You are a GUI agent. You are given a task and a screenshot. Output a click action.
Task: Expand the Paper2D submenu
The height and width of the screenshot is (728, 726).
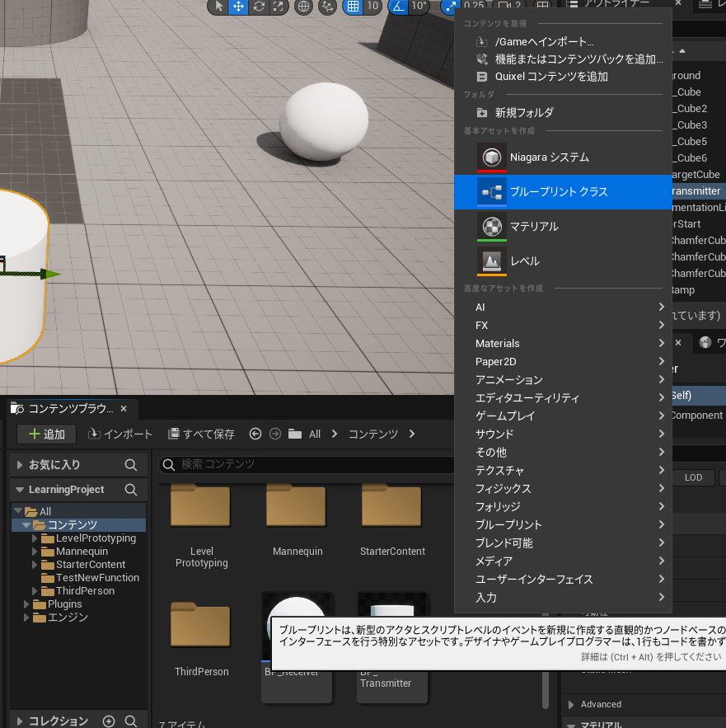click(563, 361)
